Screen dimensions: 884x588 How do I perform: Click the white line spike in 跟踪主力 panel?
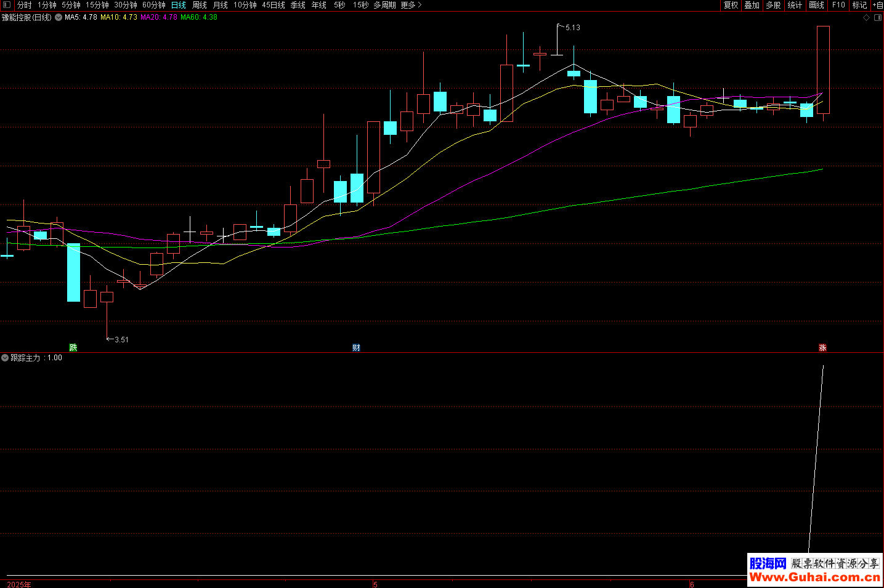816,459
